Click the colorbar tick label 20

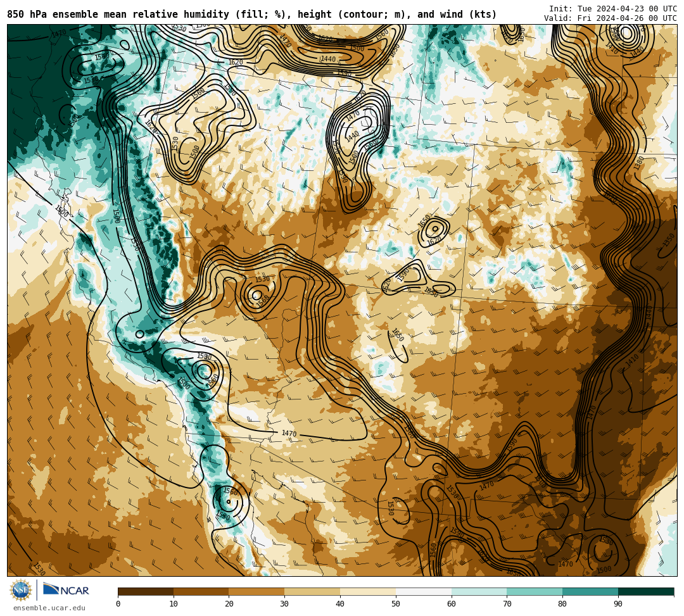(x=229, y=604)
